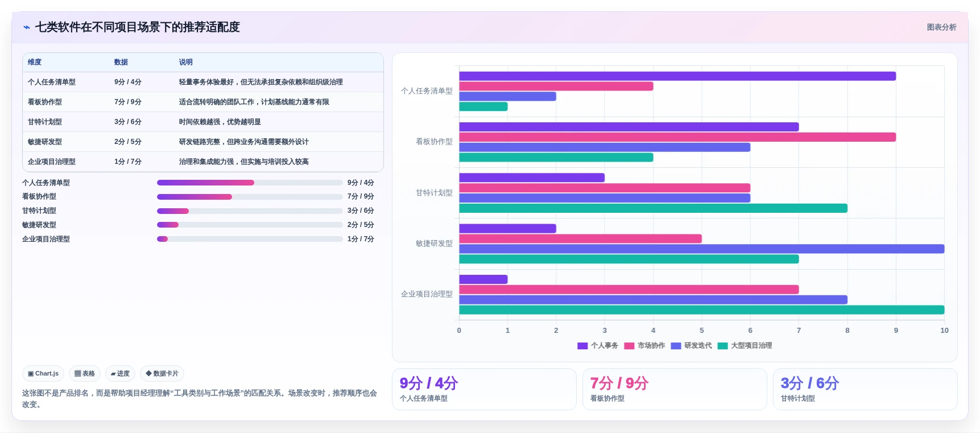Click the 表格 tag chip

tap(85, 374)
